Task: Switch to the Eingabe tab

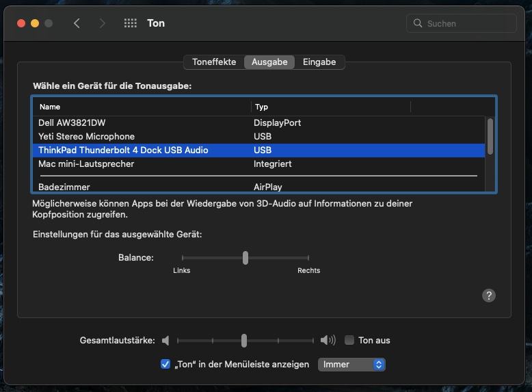Action: tap(319, 62)
